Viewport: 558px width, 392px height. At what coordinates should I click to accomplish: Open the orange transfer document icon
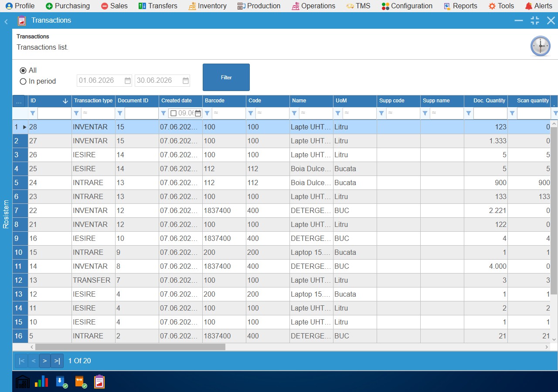coord(81,382)
